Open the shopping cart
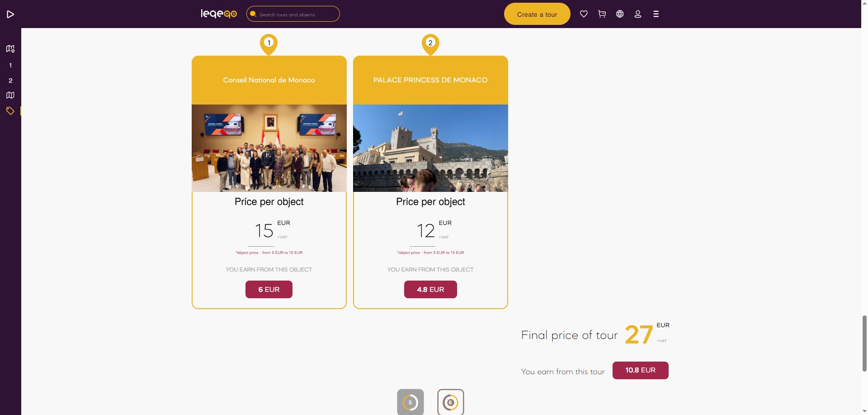The height and width of the screenshot is (415, 868). coord(602,14)
